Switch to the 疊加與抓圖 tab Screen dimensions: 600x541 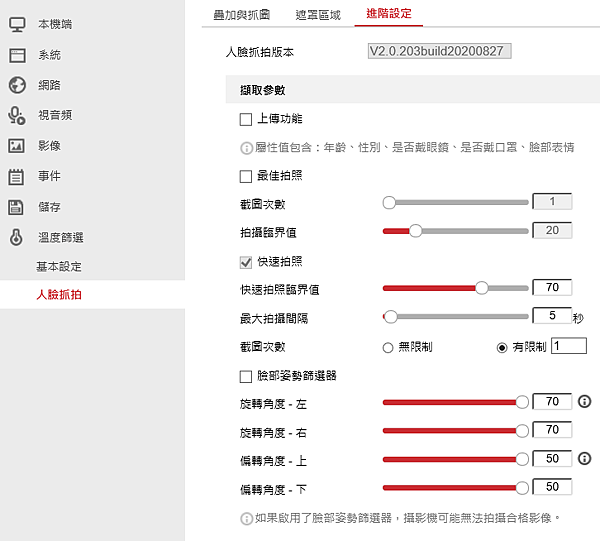pos(242,15)
